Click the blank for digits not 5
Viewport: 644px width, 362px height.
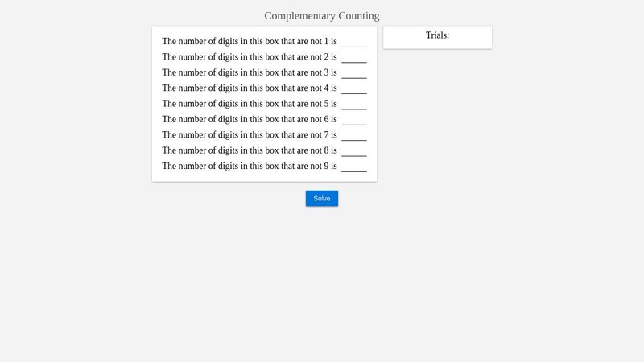[x=354, y=104]
